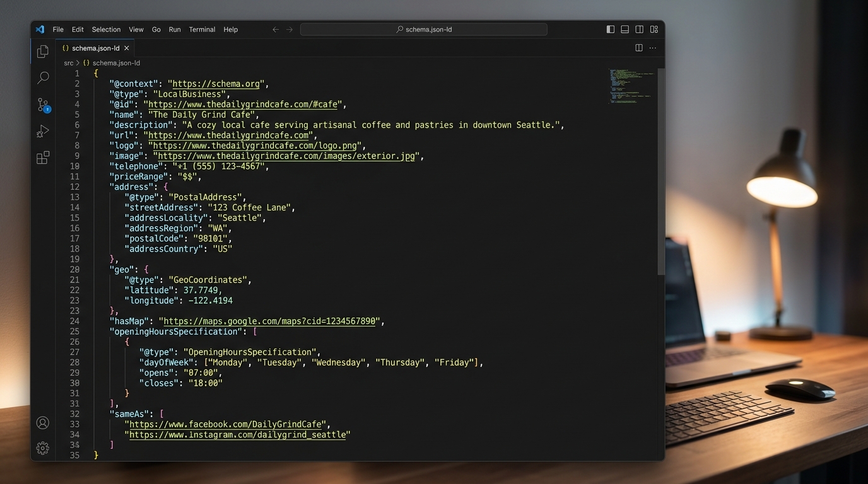The image size is (868, 484).
Task: Open the Help menu
Action: 231,29
